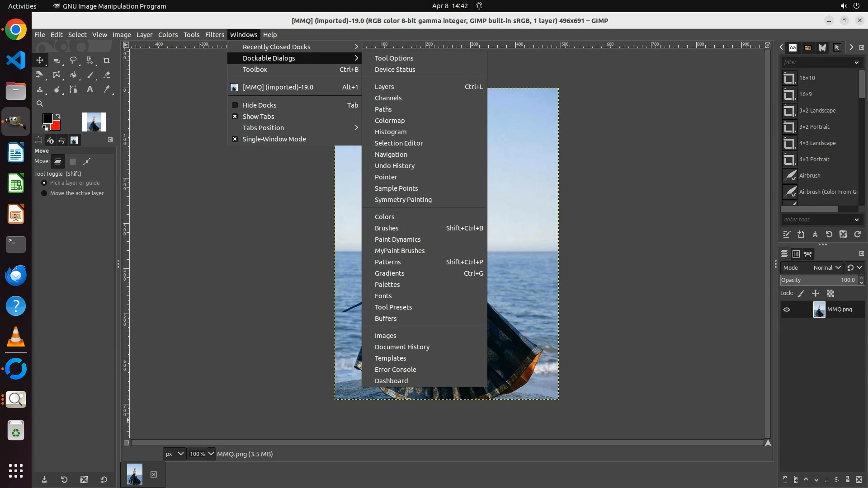Select the Bucket Fill tool

tap(73, 75)
